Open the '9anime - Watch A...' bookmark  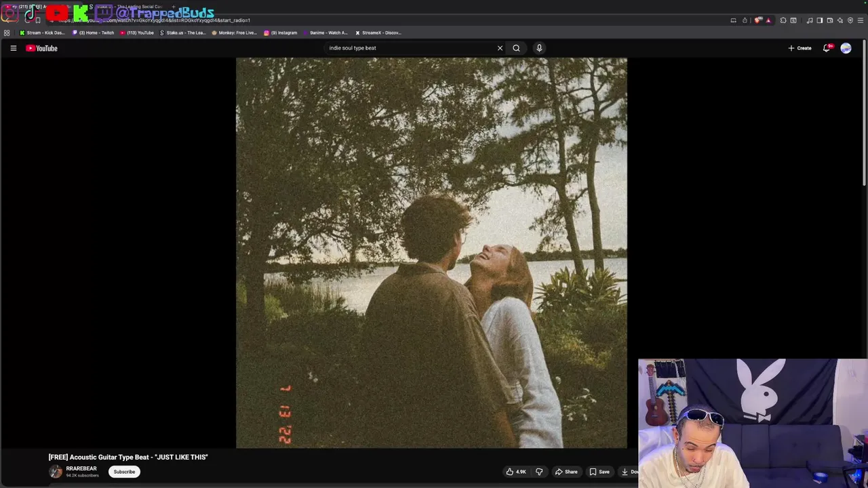coord(325,33)
